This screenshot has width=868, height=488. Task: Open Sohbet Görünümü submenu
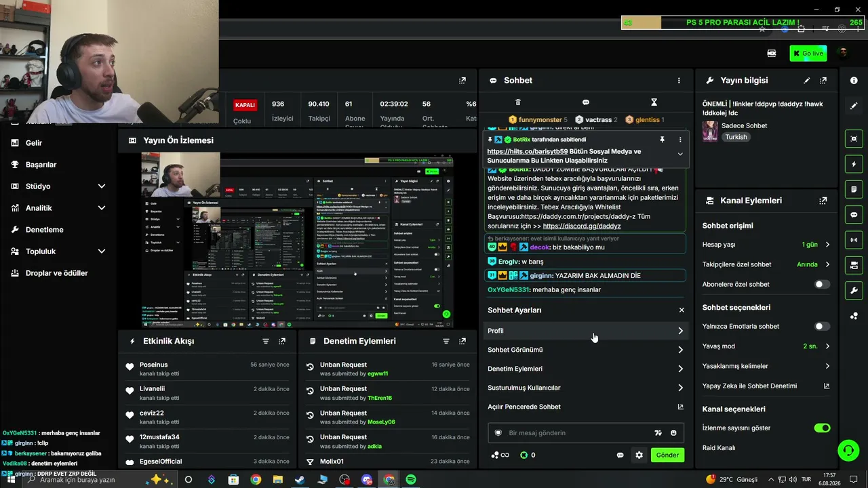tap(586, 350)
